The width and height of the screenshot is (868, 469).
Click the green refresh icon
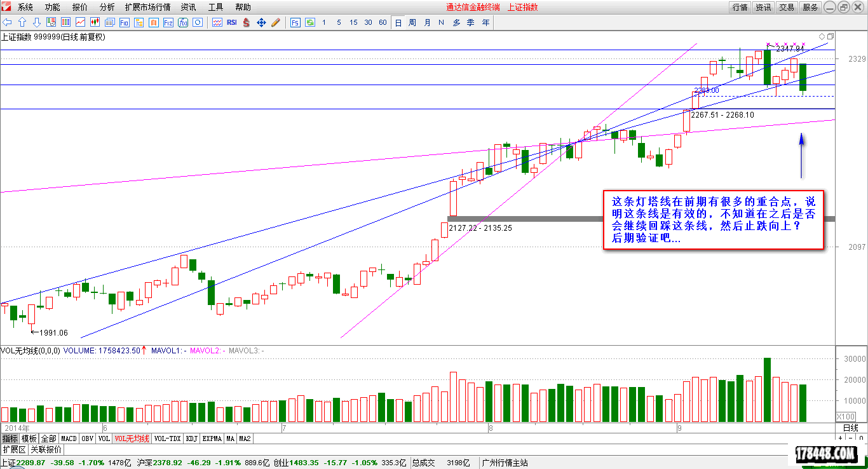(x=310, y=22)
